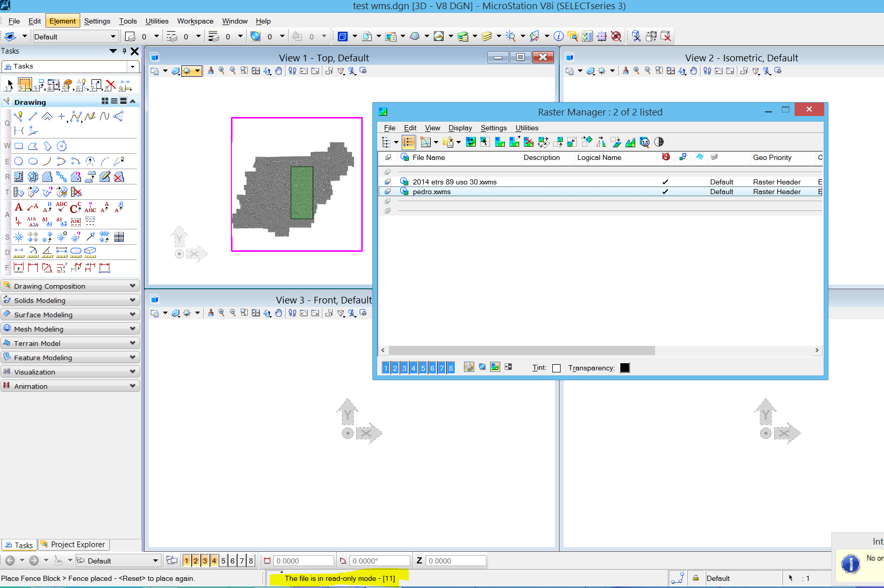The image size is (884, 588).
Task: Expand the Solids Modeling task group
Action: click(71, 300)
